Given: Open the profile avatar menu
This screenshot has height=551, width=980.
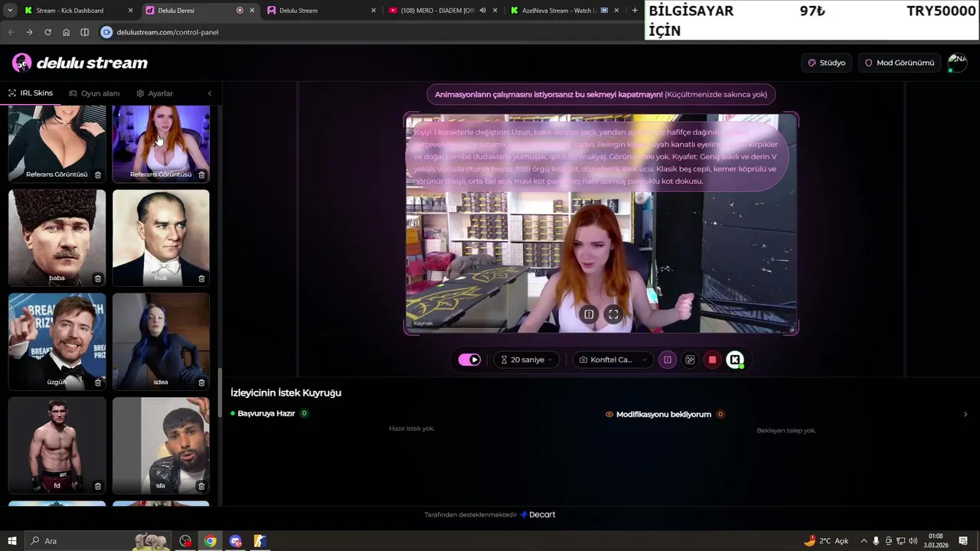Looking at the screenshot, I should [957, 63].
